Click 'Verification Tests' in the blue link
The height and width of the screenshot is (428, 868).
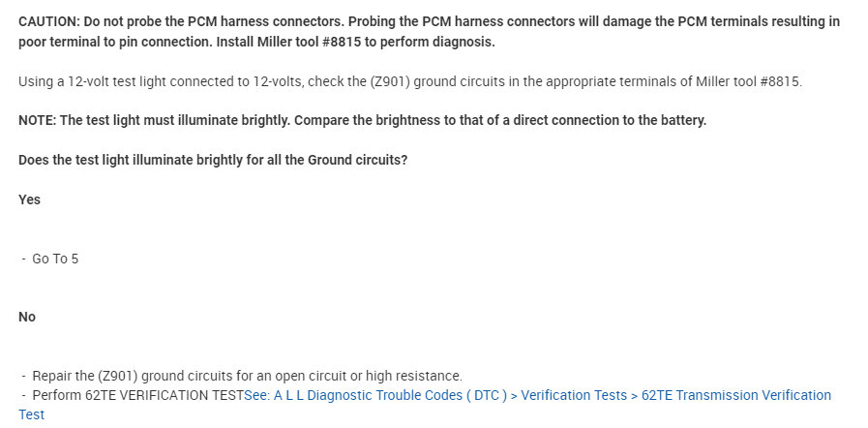click(x=567, y=395)
